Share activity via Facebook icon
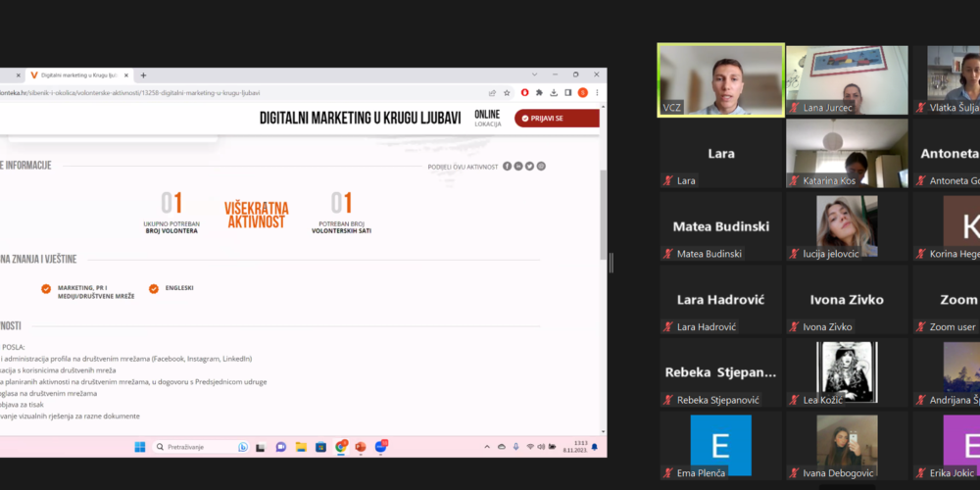980x490 pixels. pos(508,166)
